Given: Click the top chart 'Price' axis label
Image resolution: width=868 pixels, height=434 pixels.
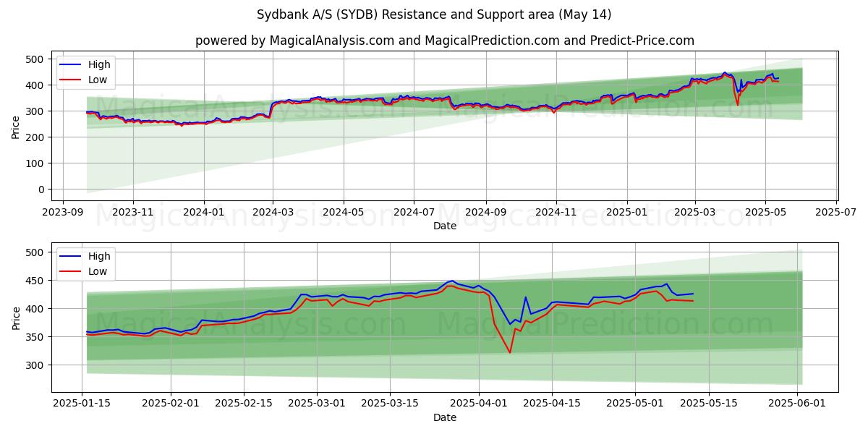Looking at the screenshot, I should coord(16,126).
